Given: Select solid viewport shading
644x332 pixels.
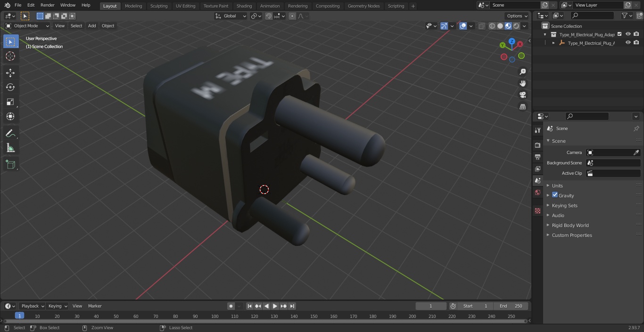Looking at the screenshot, I should (x=500, y=26).
